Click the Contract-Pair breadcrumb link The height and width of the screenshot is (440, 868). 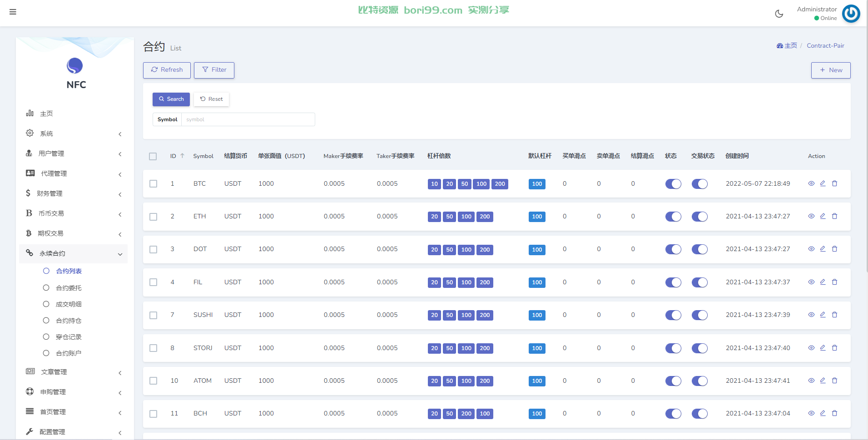click(x=825, y=45)
